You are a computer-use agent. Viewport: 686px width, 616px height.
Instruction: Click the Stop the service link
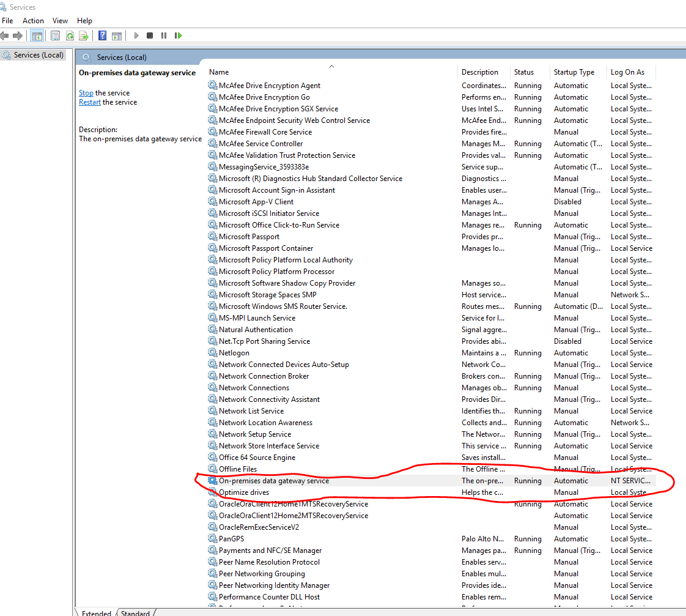[86, 93]
